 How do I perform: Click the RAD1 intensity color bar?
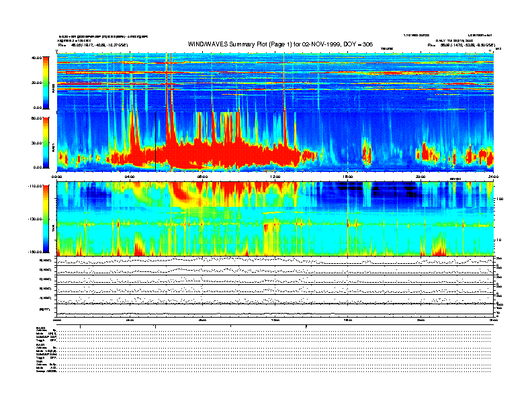(46, 142)
